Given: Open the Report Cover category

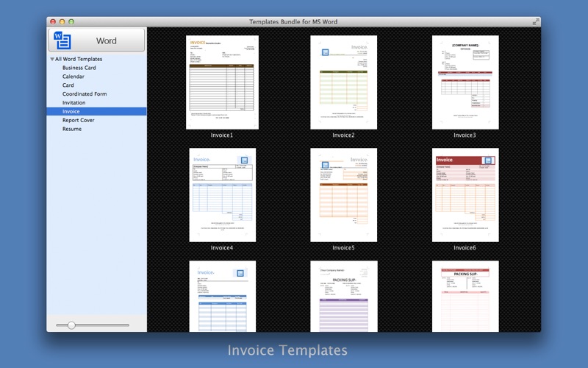Looking at the screenshot, I should tap(79, 120).
